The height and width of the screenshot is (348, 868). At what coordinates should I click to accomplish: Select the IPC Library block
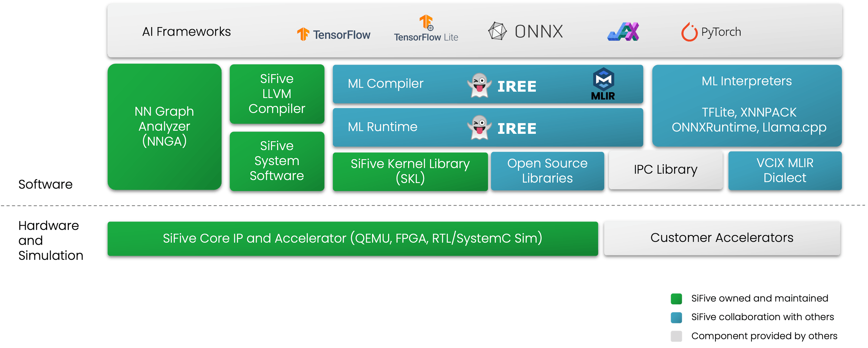click(x=666, y=170)
